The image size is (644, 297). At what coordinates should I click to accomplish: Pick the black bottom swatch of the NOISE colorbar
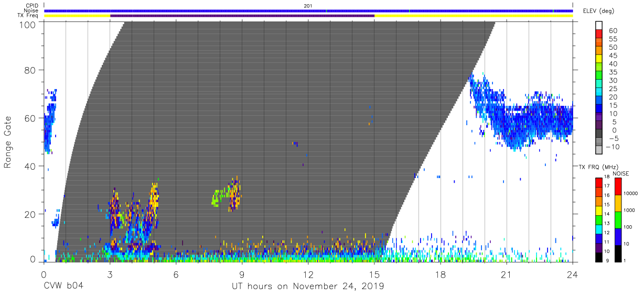coord(617,252)
